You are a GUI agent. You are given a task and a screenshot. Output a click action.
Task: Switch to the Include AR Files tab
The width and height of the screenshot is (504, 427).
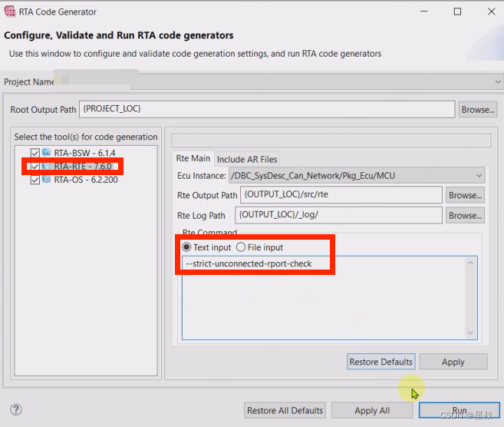pos(247,159)
